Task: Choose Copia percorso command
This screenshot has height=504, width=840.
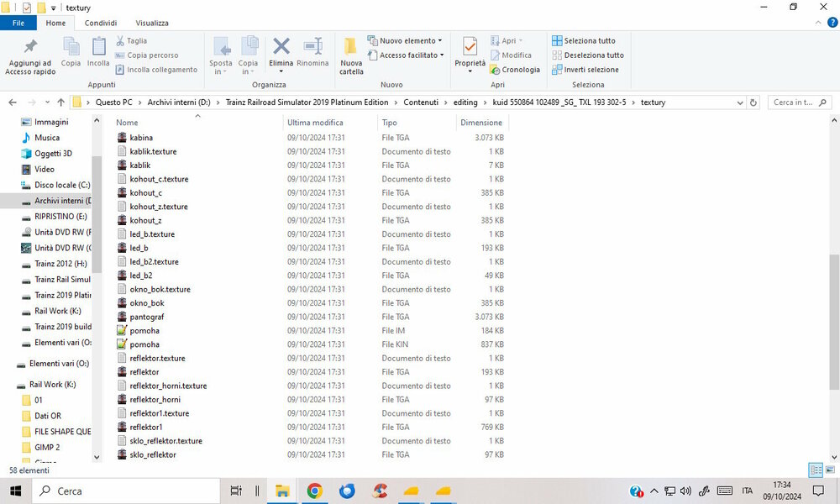Action: point(147,55)
